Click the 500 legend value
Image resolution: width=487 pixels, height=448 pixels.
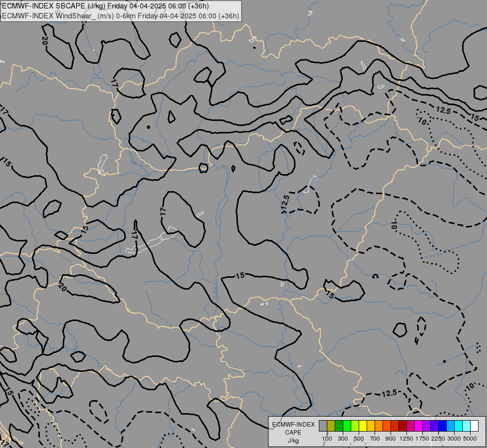click(359, 439)
